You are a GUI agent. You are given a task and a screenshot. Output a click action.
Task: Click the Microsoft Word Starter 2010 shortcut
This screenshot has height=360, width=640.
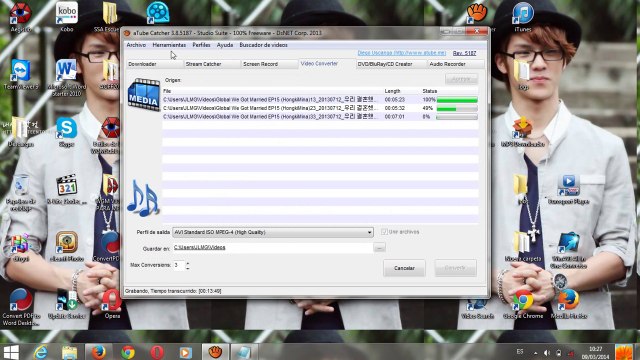(67, 78)
